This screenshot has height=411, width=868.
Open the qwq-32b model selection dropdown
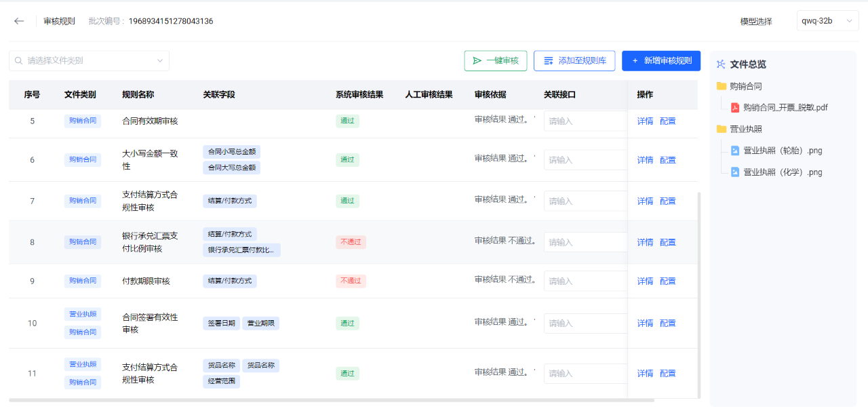[x=827, y=21]
